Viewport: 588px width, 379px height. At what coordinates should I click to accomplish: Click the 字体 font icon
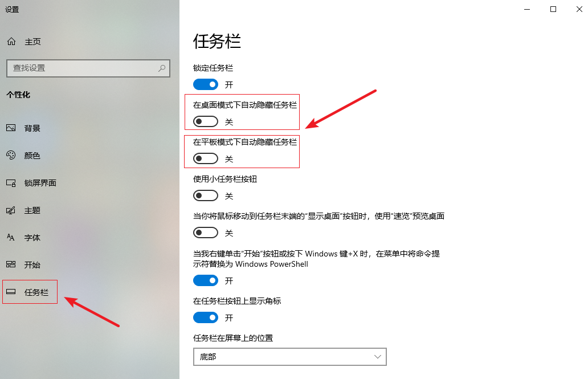(x=11, y=237)
